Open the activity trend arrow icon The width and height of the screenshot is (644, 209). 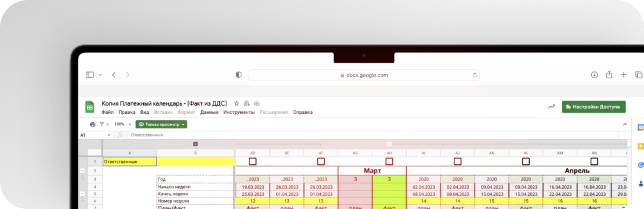552,107
